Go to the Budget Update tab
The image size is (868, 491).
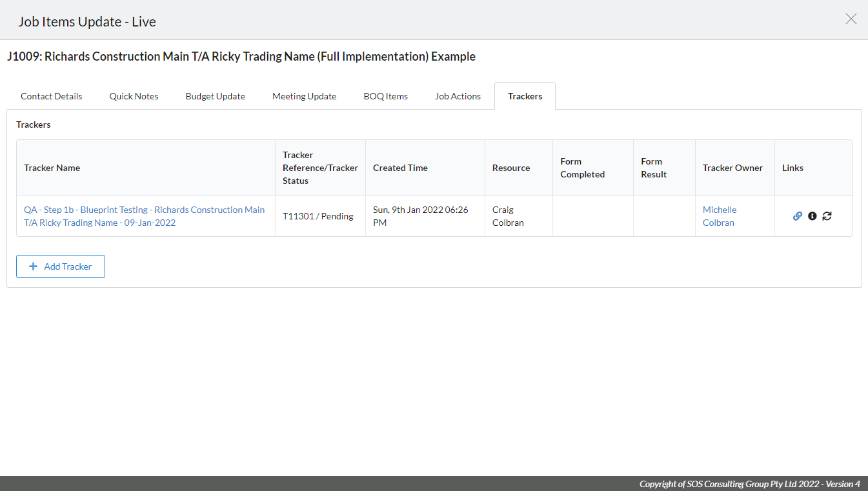tap(215, 96)
